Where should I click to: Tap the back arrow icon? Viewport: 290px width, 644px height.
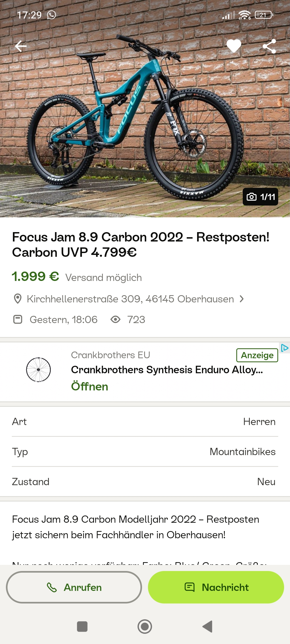tap(21, 46)
